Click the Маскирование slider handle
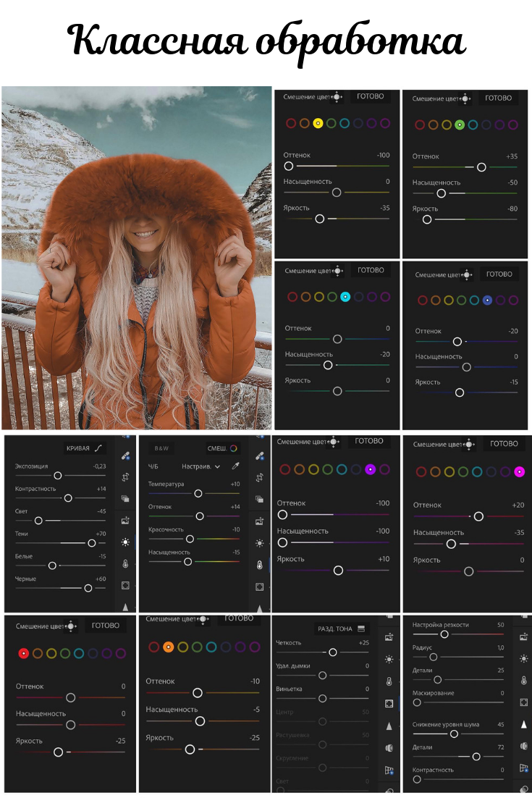 coord(417,702)
